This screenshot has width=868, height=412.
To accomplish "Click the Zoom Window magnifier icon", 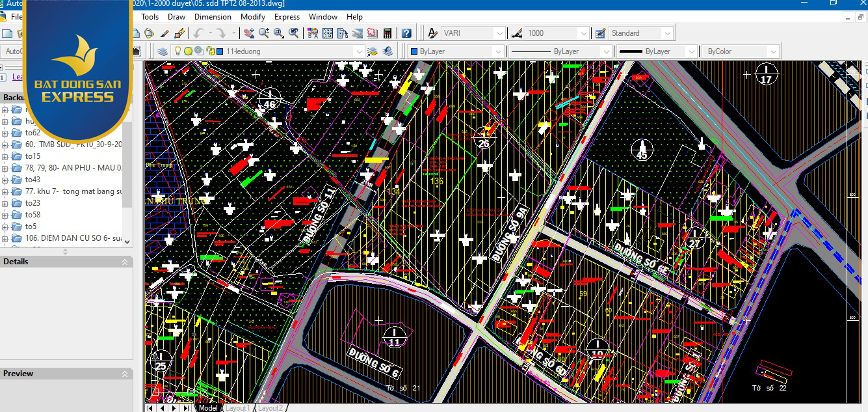I will (x=279, y=33).
